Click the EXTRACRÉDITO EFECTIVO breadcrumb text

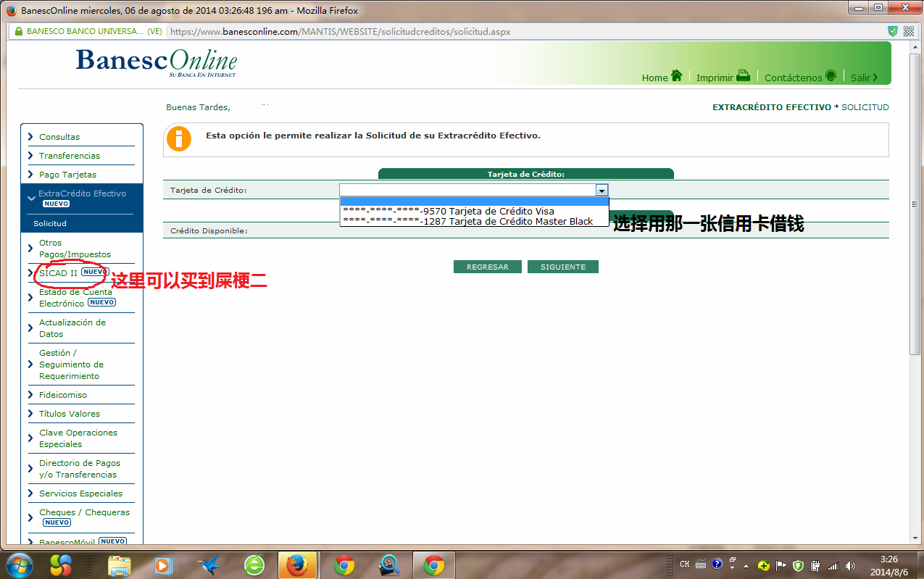click(x=772, y=107)
